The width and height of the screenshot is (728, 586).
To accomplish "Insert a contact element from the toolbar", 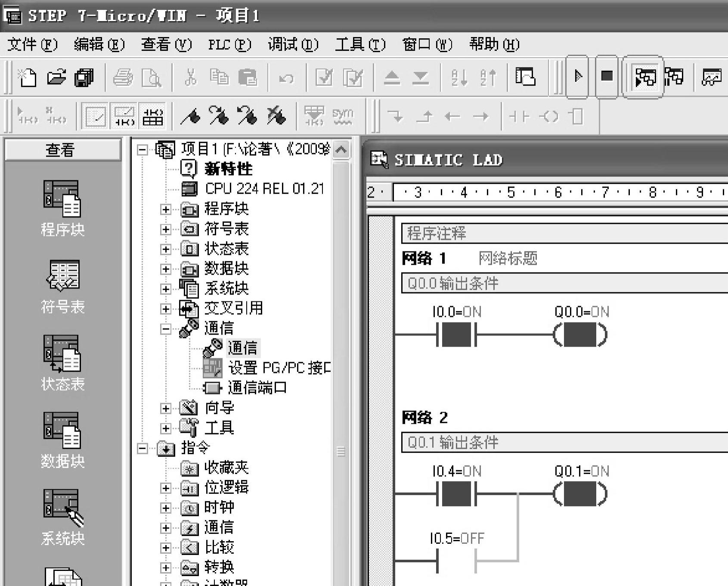I will (519, 116).
